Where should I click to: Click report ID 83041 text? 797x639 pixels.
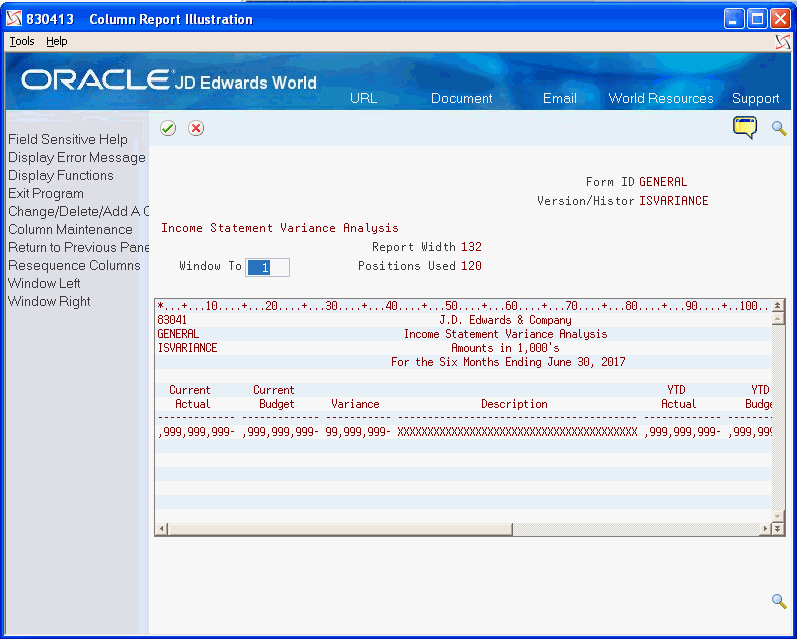[x=172, y=320]
